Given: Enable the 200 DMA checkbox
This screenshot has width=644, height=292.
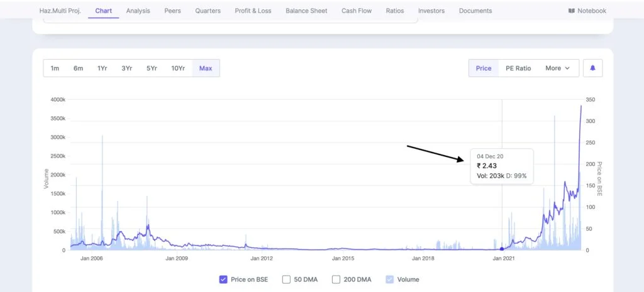Looking at the screenshot, I should click(x=336, y=279).
